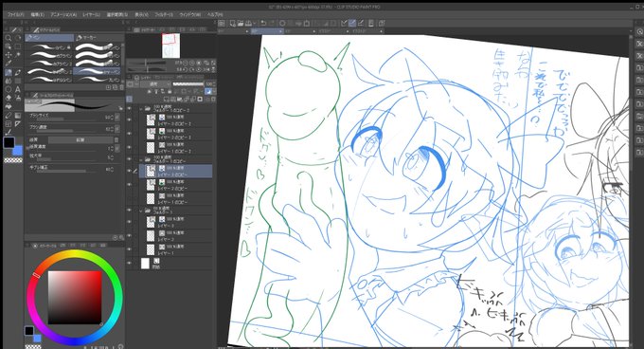Open the ファイル(F) menu
This screenshot has width=644, height=349.
(15, 14)
